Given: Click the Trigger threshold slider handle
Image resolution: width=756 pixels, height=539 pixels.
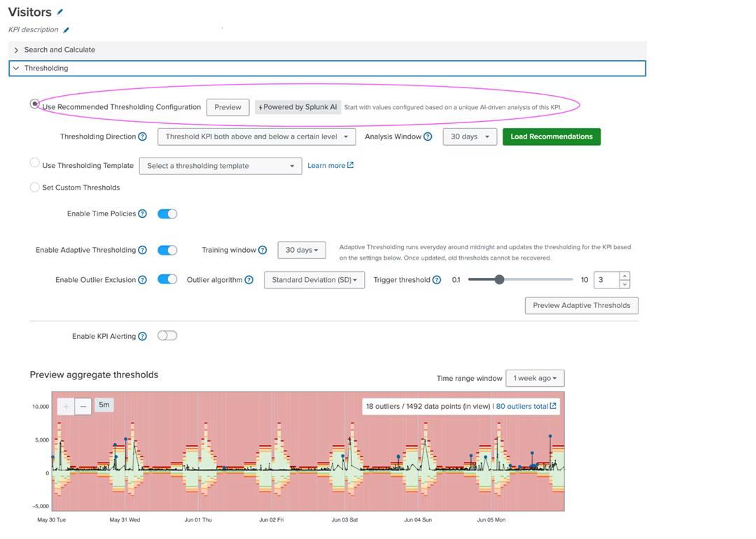Looking at the screenshot, I should (499, 280).
